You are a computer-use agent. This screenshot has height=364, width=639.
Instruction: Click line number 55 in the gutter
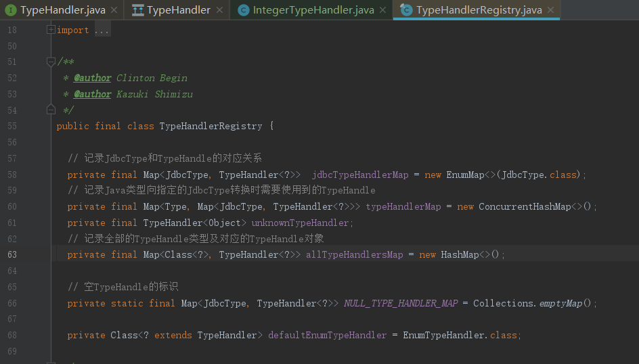coord(12,127)
